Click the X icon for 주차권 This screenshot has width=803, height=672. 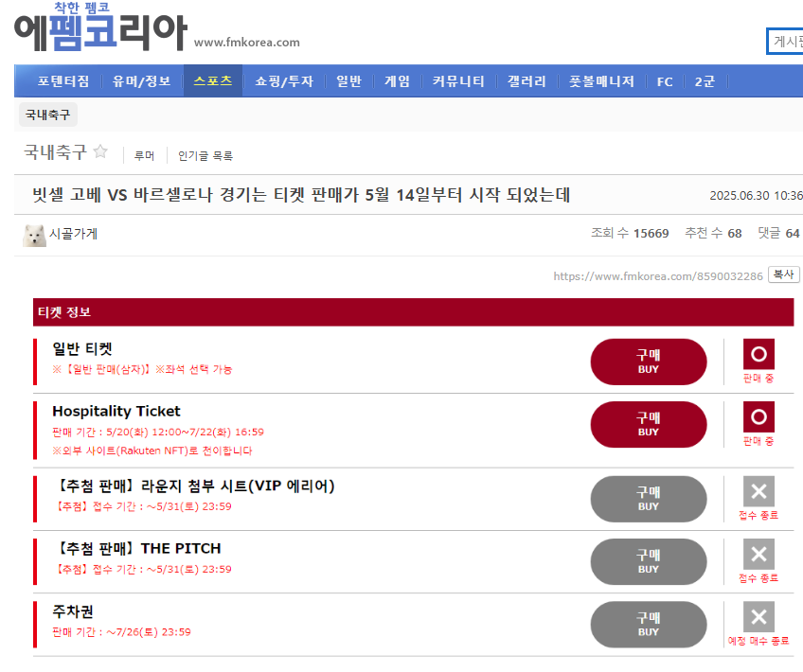pos(758,617)
